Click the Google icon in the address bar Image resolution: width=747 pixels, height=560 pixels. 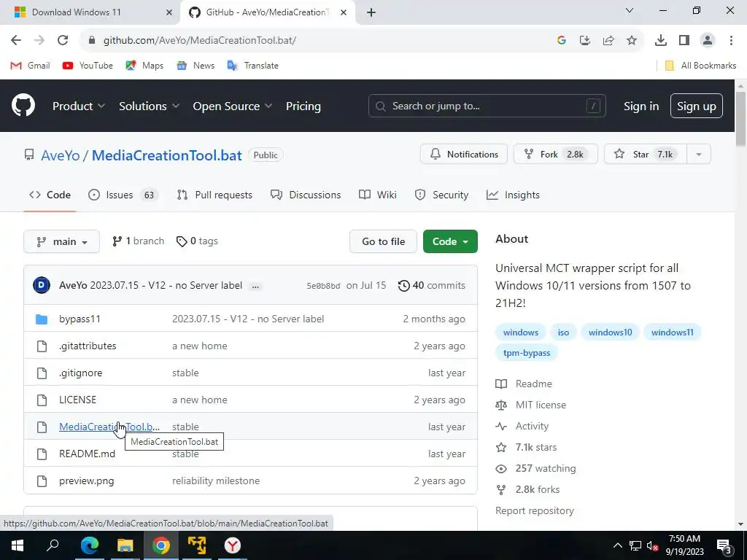[562, 41]
